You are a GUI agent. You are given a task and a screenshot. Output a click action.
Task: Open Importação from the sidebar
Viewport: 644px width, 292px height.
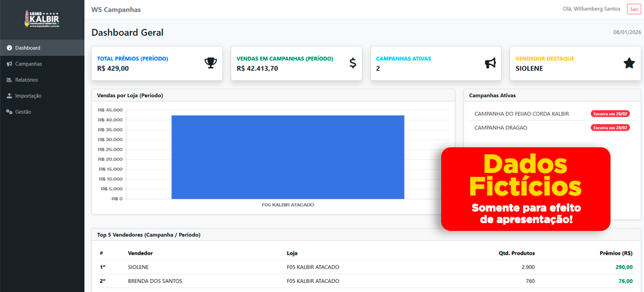tap(43, 96)
